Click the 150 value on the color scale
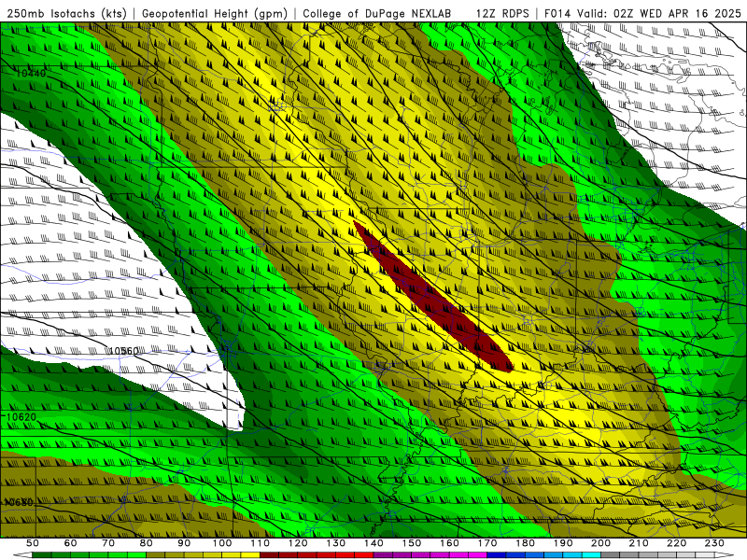 pos(412,543)
